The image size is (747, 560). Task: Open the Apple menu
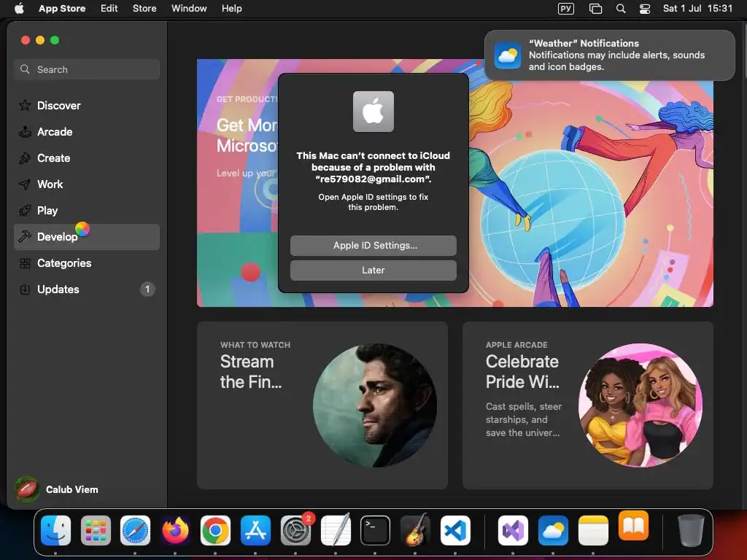(x=19, y=8)
